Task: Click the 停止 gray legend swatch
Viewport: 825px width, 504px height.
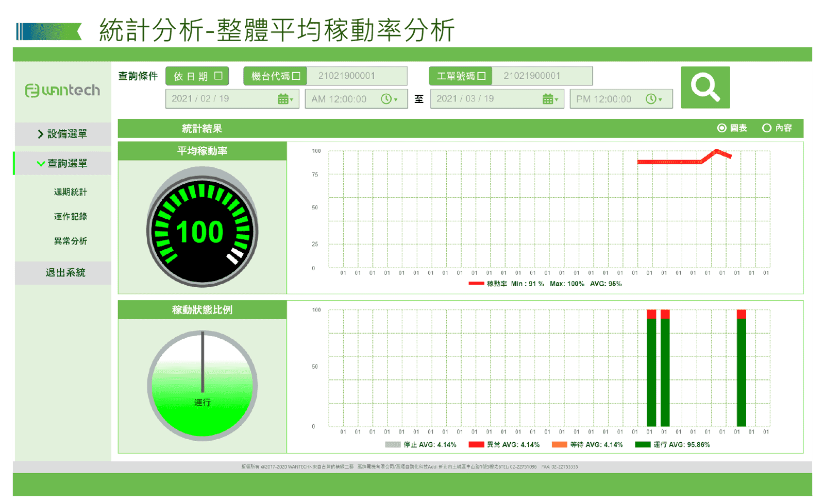Action: pos(393,445)
